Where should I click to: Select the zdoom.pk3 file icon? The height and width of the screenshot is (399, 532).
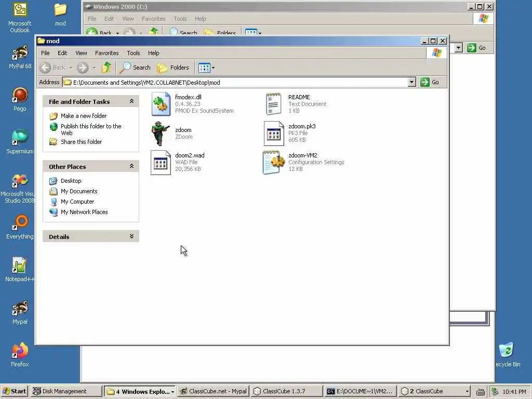coord(274,133)
